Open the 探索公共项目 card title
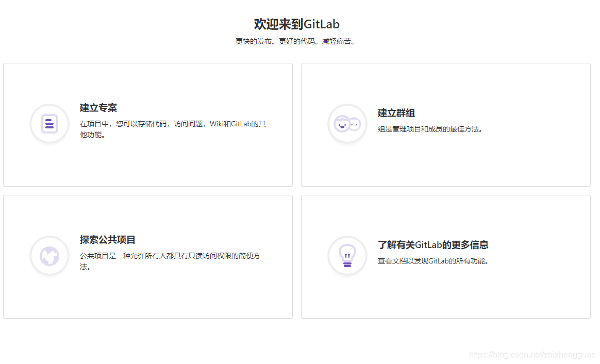The height and width of the screenshot is (364, 600). point(108,240)
